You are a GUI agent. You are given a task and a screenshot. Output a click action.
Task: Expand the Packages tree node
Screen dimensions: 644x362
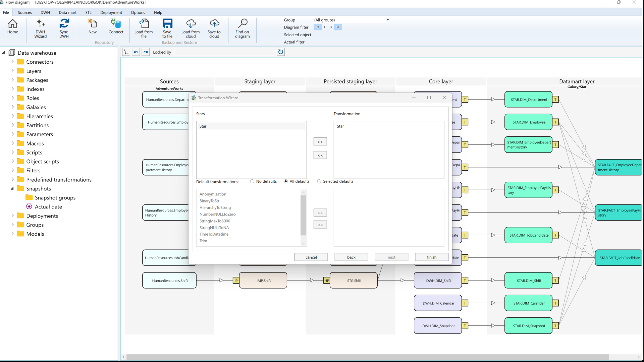pos(13,80)
